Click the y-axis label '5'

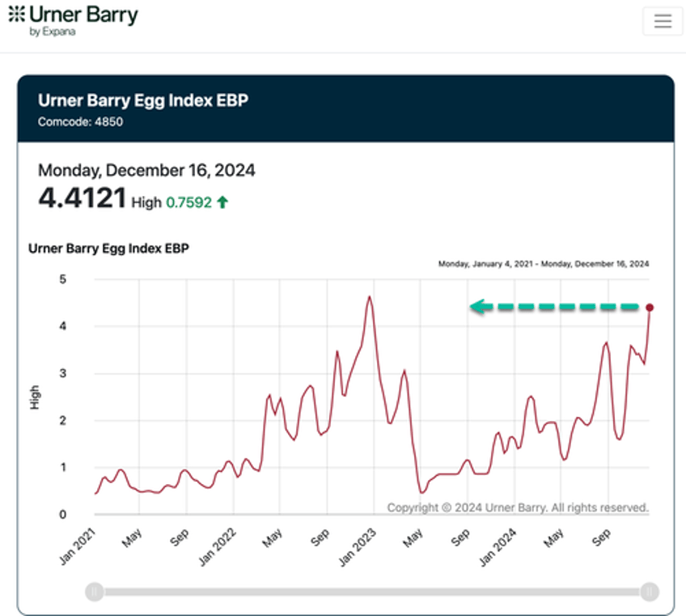tap(63, 279)
